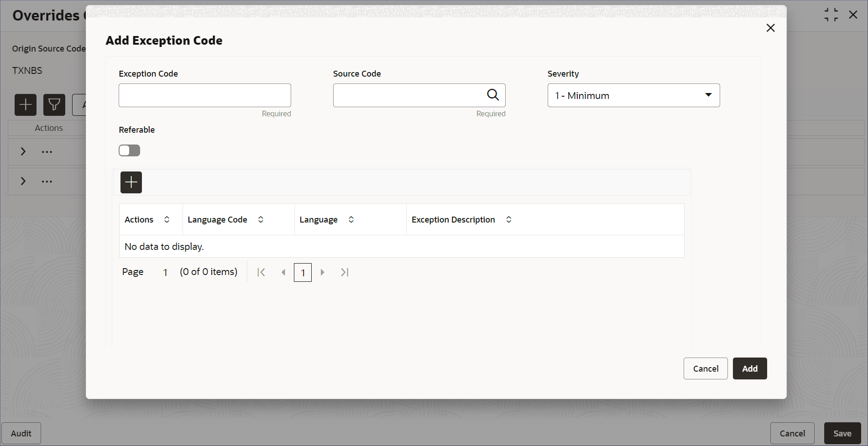Screen dimensions: 868x446
Task: Expand the first row chevron in Overrides
Action: 23,151
